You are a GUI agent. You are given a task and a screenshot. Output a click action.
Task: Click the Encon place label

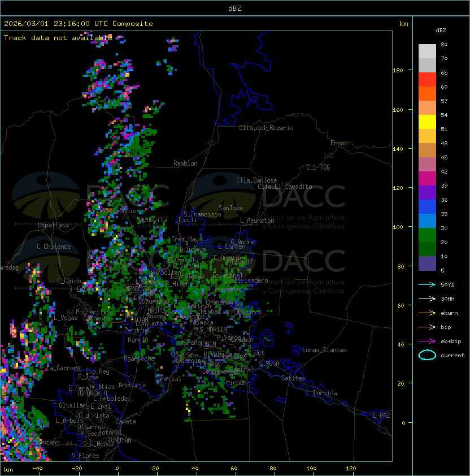tap(339, 143)
